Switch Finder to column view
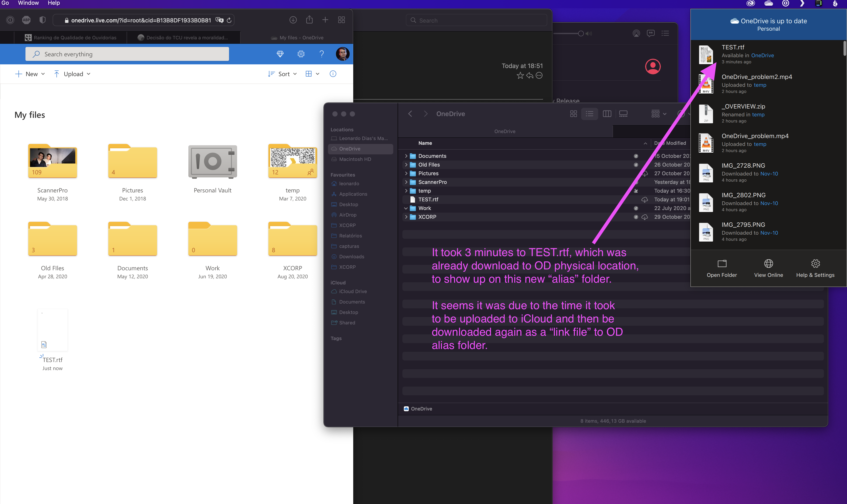The image size is (847, 504). pos(607,114)
